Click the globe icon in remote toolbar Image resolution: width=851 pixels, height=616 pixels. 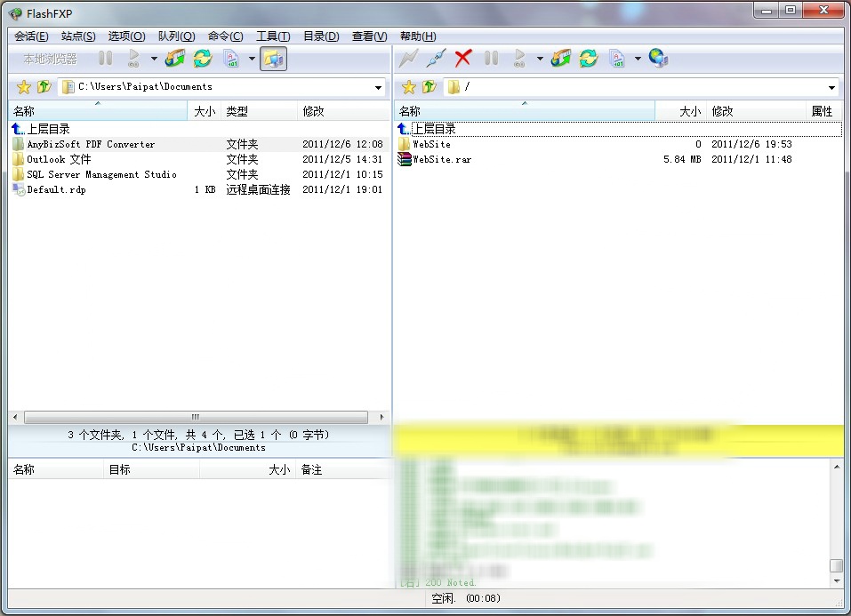tap(658, 59)
